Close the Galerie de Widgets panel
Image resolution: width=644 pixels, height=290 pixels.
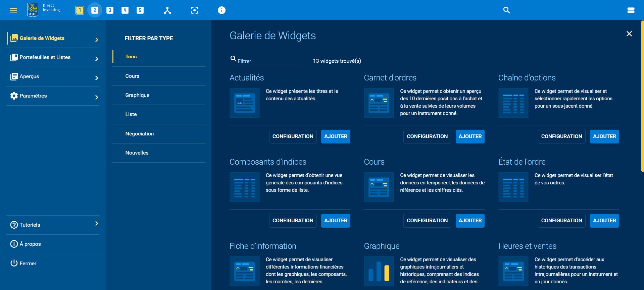(629, 34)
